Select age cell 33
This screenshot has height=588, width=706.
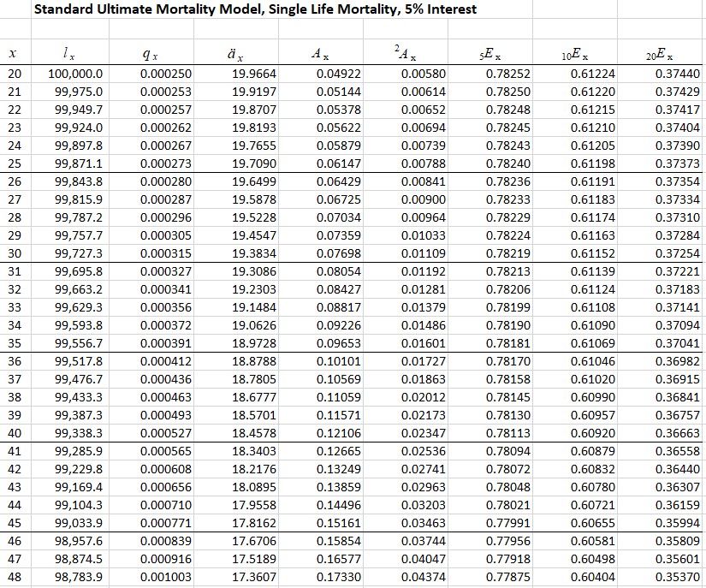click(x=15, y=307)
